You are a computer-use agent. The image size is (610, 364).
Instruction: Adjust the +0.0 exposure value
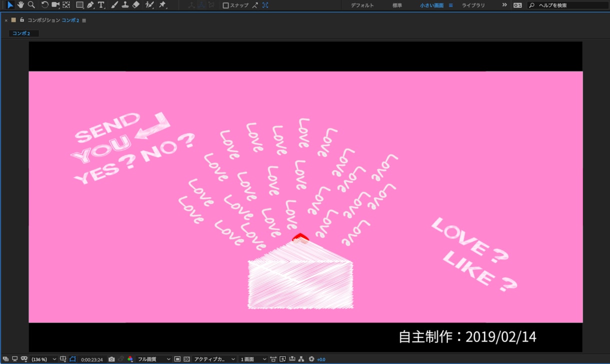(321, 360)
